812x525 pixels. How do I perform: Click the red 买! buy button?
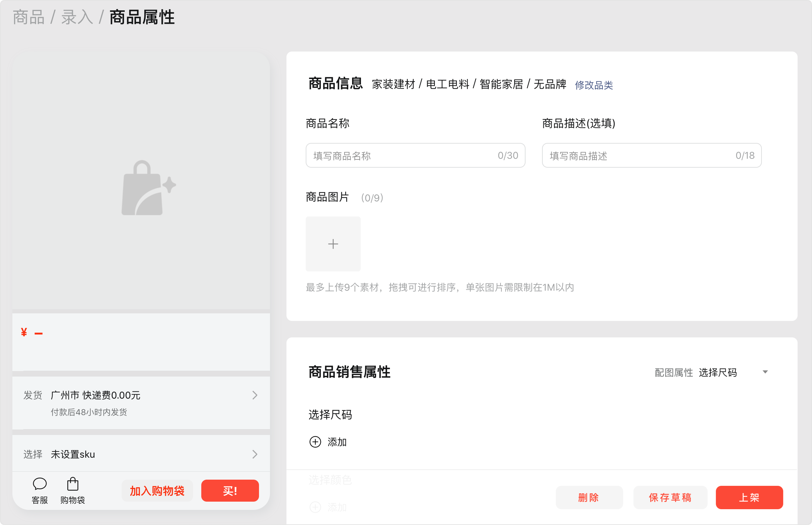coord(230,491)
